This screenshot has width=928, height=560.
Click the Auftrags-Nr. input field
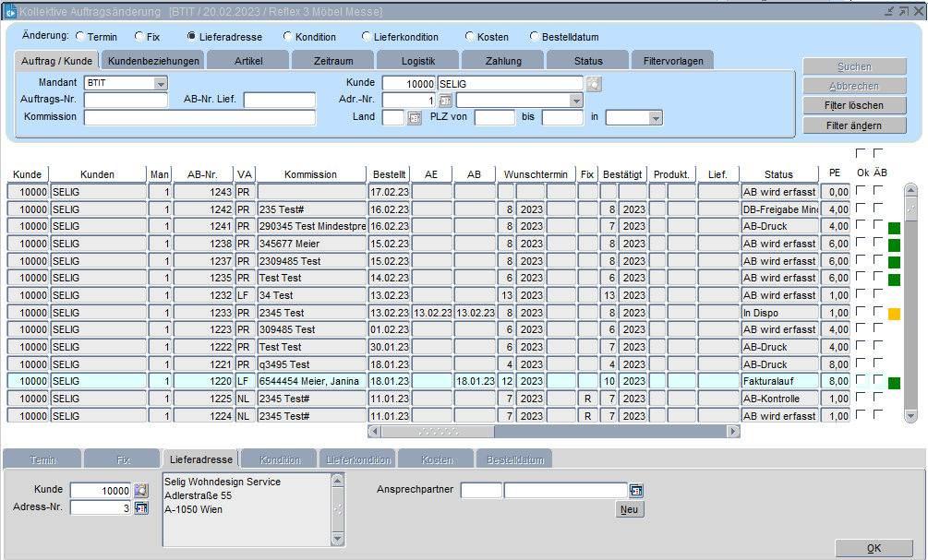(126, 101)
